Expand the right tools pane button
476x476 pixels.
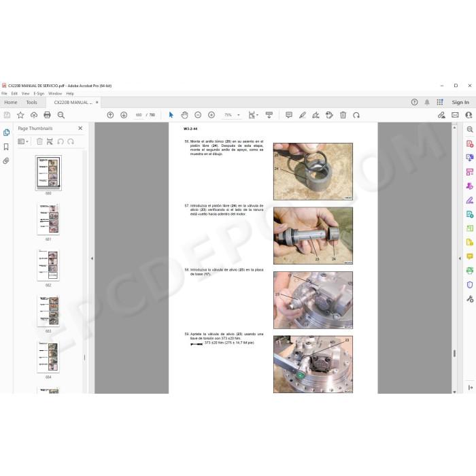click(471, 388)
